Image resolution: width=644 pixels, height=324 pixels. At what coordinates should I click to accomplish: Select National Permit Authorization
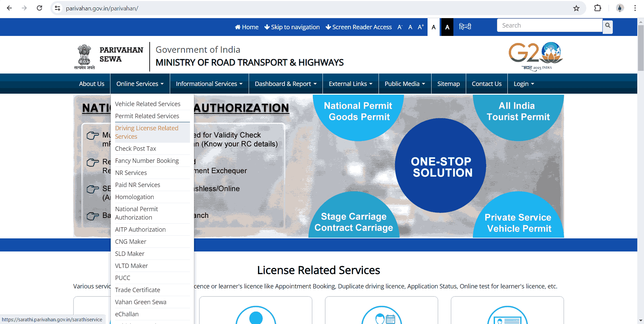coord(152,213)
